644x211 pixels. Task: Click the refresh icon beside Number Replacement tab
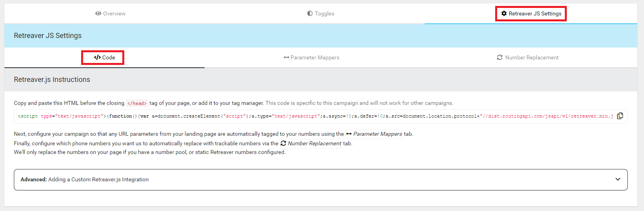500,57
